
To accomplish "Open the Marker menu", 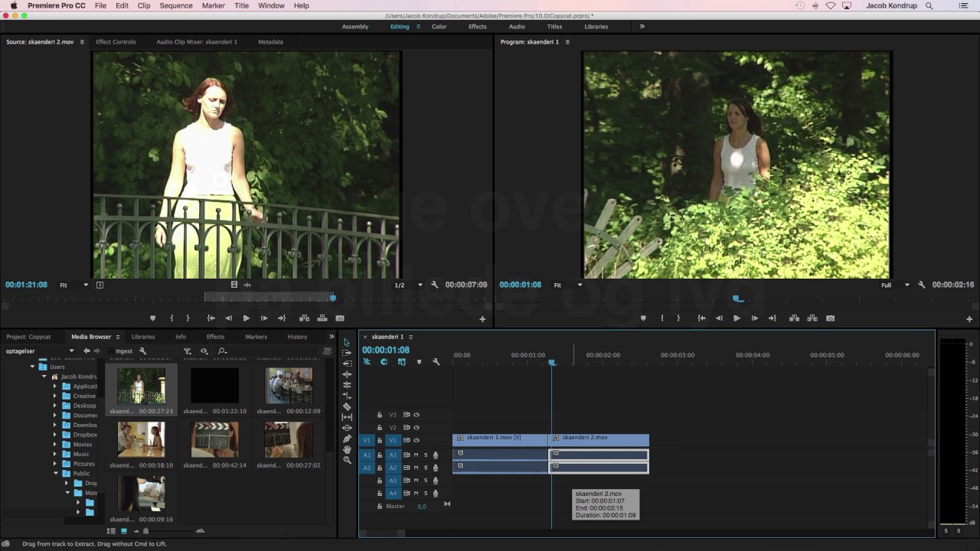I will 214,5.
